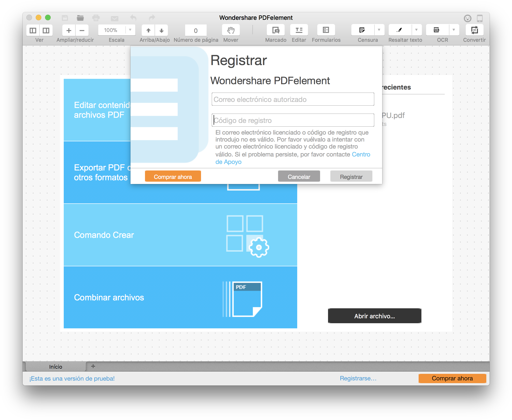Click the '¡Esta es una versión de prueba!' text
Image resolution: width=512 pixels, height=420 pixels.
click(x=72, y=378)
